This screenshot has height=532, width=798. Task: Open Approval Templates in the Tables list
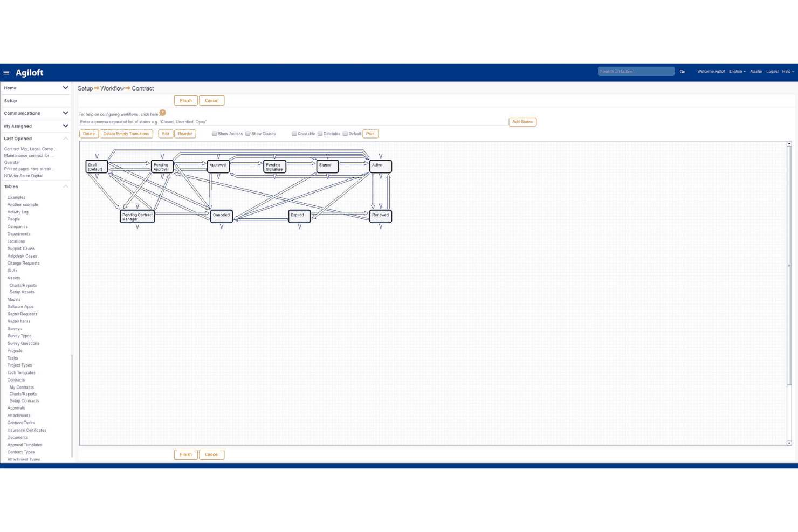tap(25, 445)
